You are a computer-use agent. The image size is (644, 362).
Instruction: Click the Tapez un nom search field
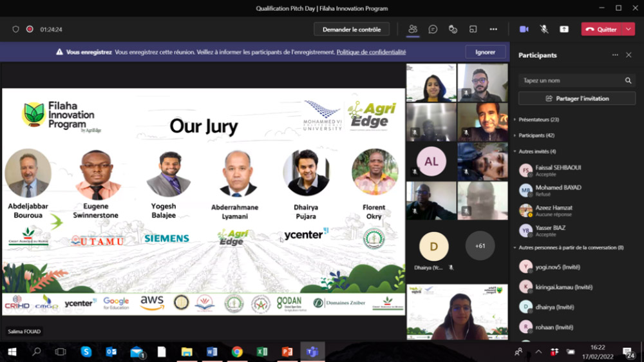click(x=570, y=81)
